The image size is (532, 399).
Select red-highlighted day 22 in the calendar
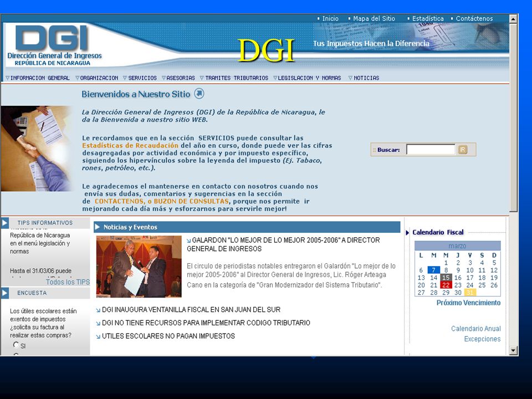446,285
